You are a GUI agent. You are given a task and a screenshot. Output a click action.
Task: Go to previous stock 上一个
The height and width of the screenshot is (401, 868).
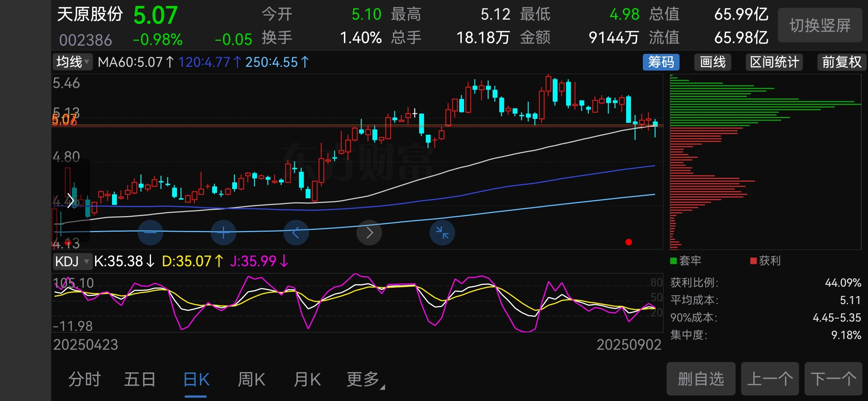(770, 379)
